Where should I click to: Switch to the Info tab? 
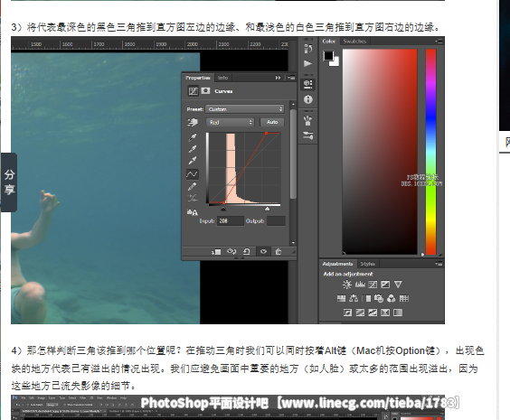[222, 78]
